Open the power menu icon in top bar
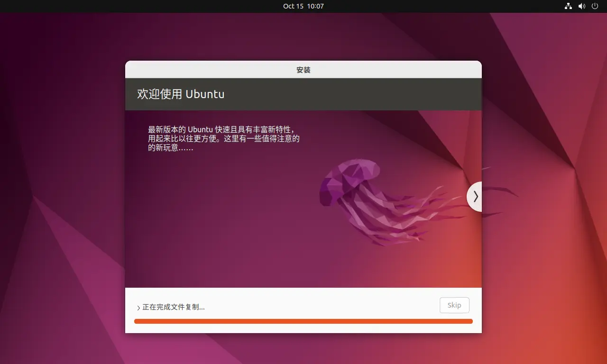This screenshot has height=364, width=607. click(596, 6)
